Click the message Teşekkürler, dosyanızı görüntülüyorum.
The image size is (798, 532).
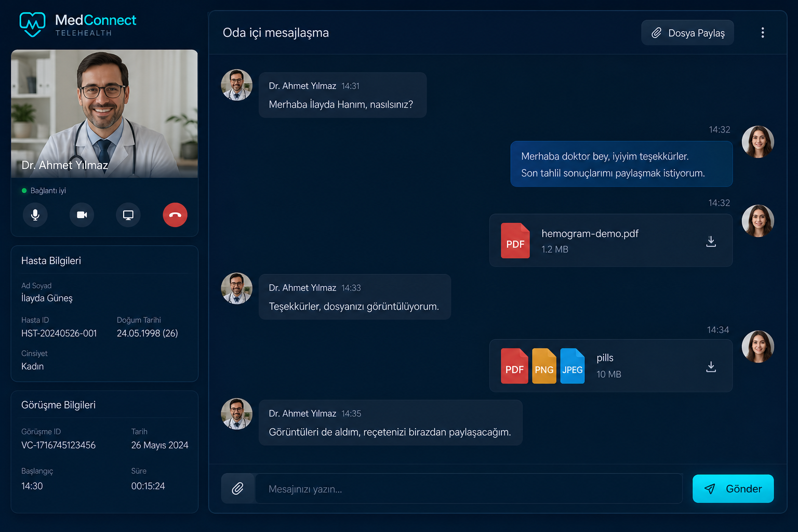pyautogui.click(x=354, y=307)
